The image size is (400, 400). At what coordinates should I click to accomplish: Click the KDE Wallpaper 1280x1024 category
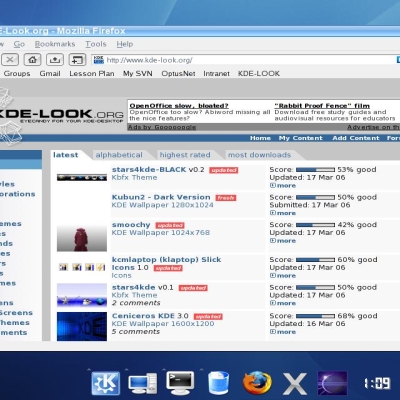click(x=162, y=205)
